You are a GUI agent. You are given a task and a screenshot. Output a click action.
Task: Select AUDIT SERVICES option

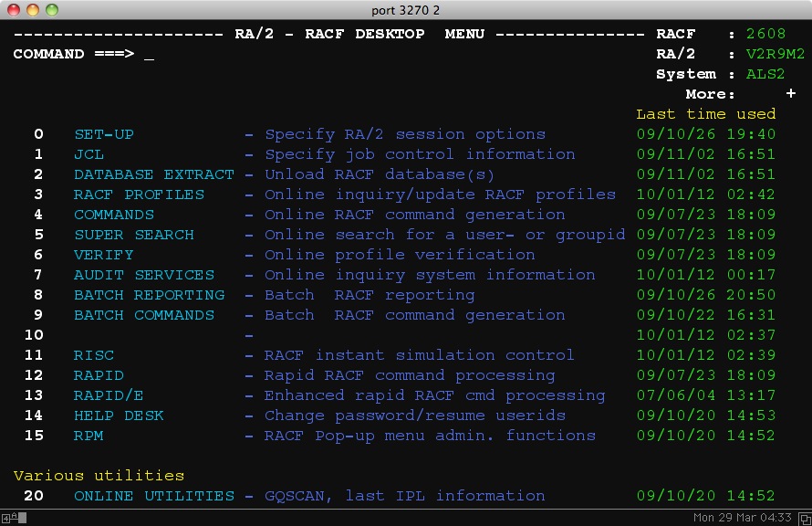[x=144, y=275]
